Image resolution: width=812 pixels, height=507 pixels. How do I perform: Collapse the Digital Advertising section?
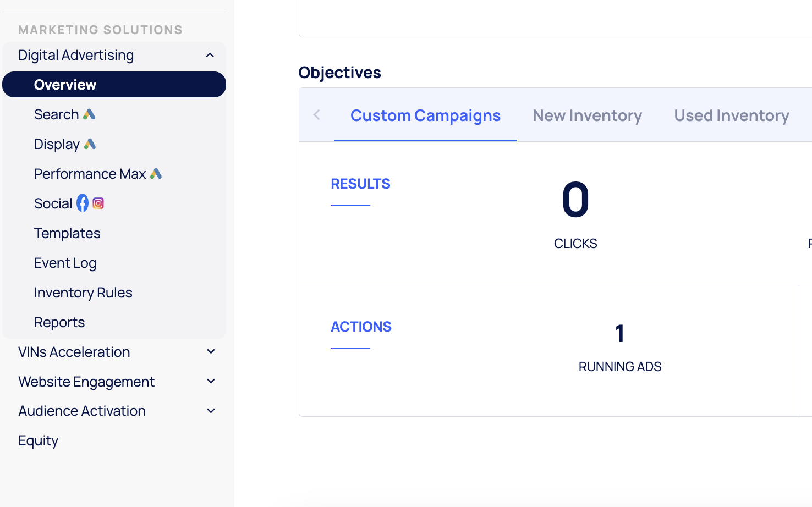[210, 55]
